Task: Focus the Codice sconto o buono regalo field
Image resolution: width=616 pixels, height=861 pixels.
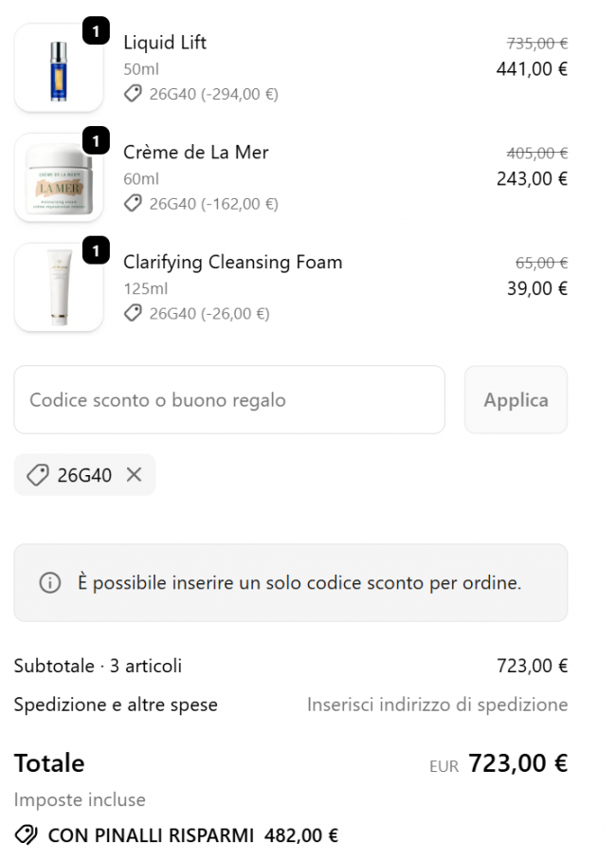Action: click(228, 400)
